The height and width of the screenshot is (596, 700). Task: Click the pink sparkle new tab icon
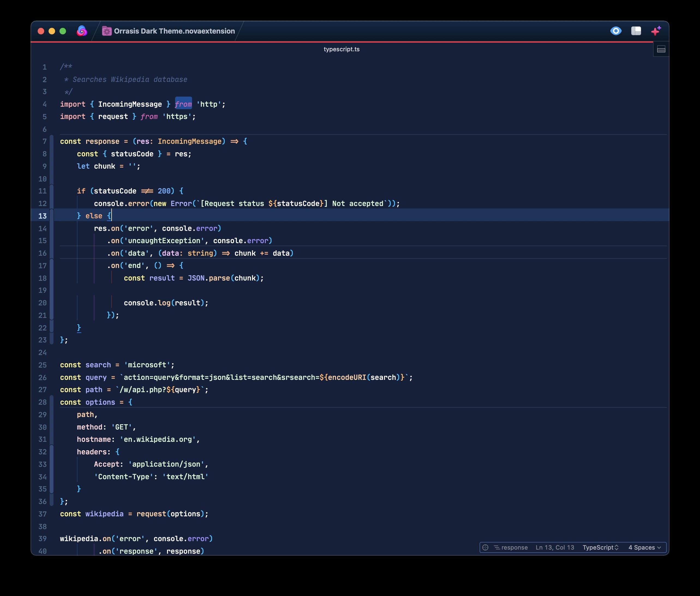[656, 31]
